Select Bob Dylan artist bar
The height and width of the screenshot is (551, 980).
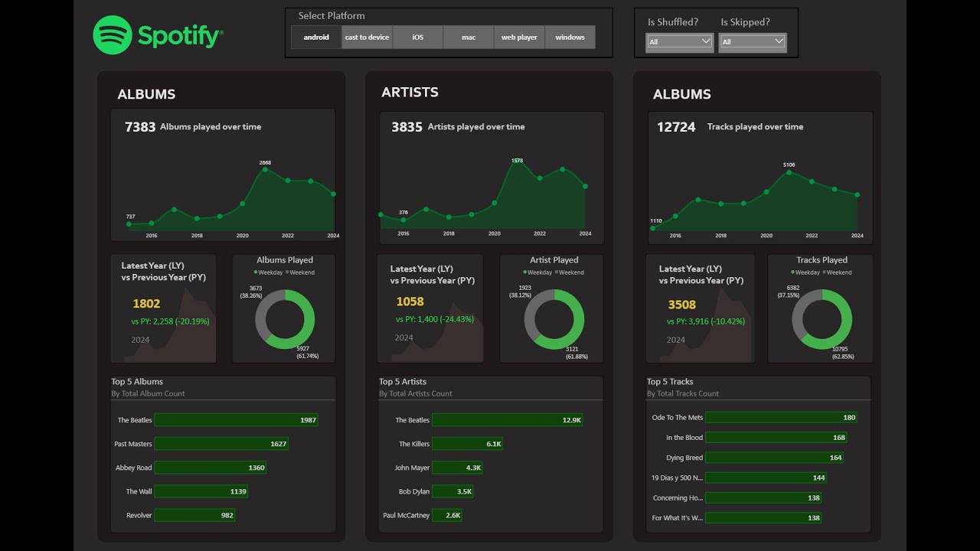[x=452, y=491]
